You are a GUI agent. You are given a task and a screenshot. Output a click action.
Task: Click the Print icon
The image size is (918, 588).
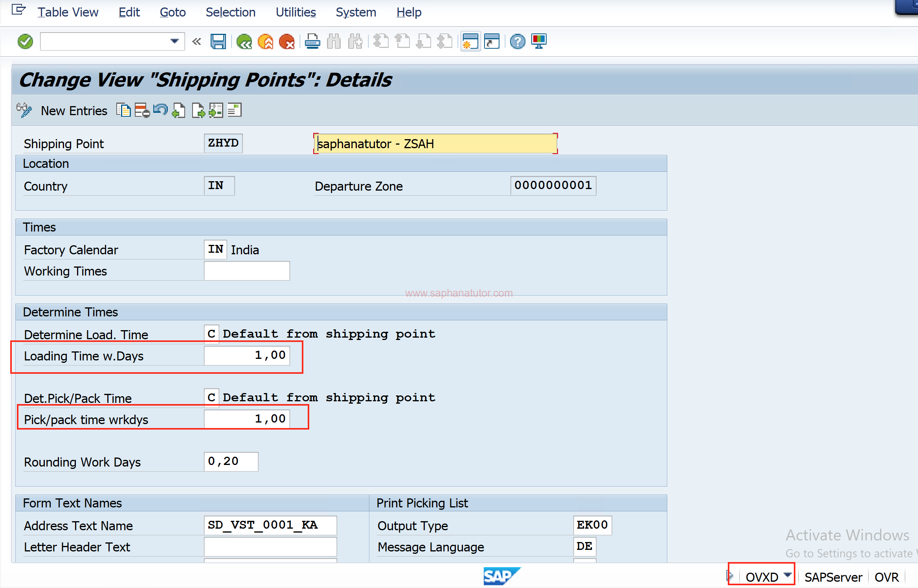click(312, 41)
